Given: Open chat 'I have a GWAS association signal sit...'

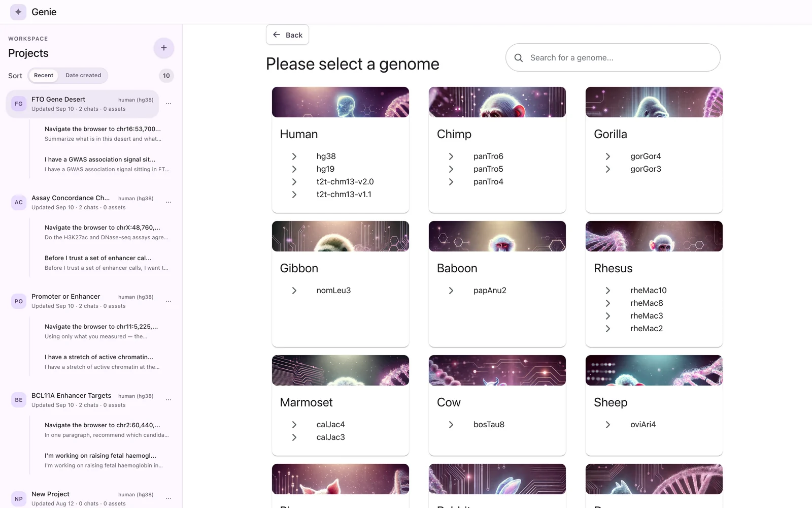Looking at the screenshot, I should [107, 164].
